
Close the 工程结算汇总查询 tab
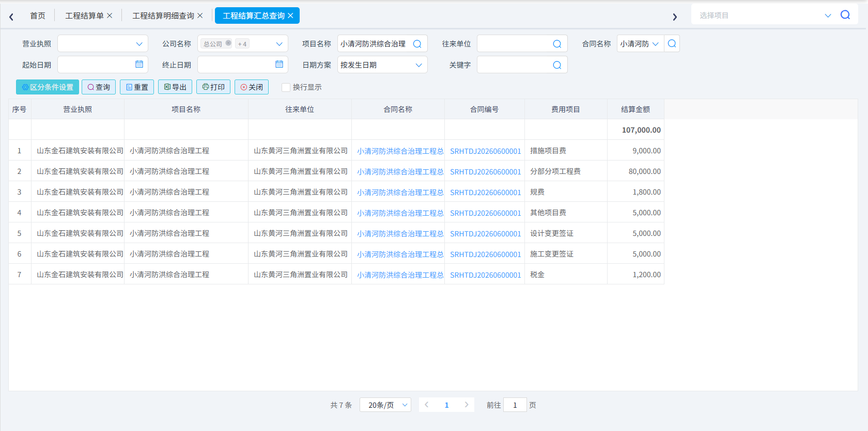(290, 15)
